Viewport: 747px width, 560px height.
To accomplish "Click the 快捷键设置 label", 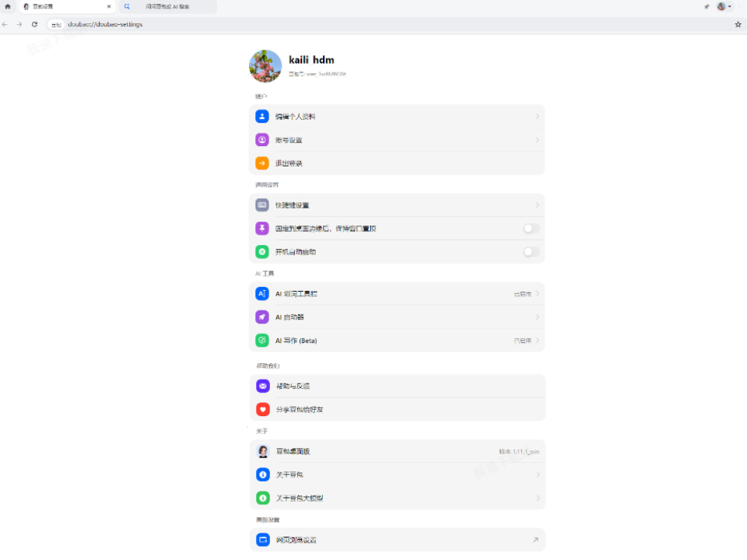I will point(292,205).
